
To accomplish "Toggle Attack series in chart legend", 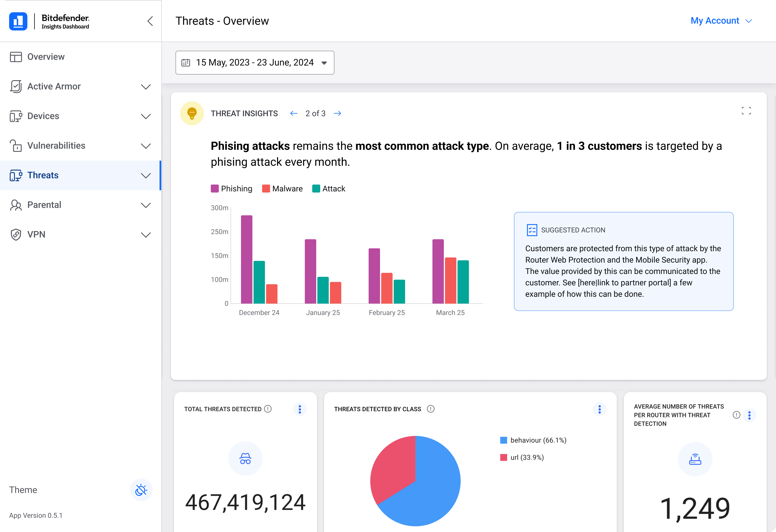I will [329, 189].
